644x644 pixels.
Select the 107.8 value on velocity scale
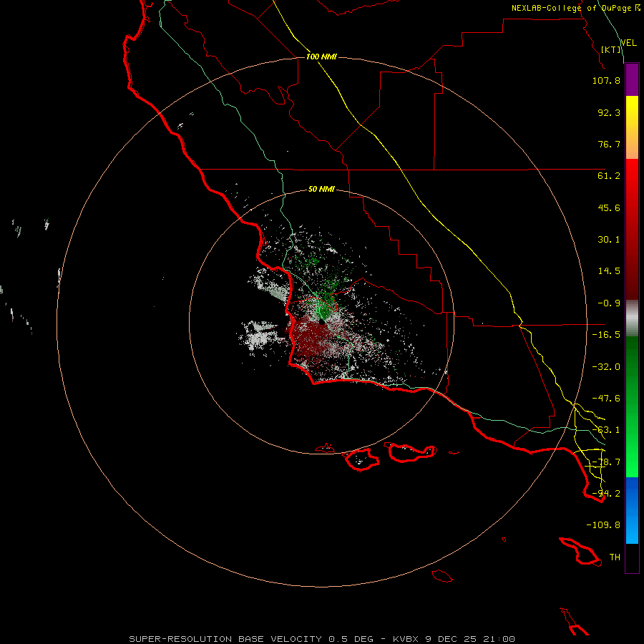tap(606, 80)
